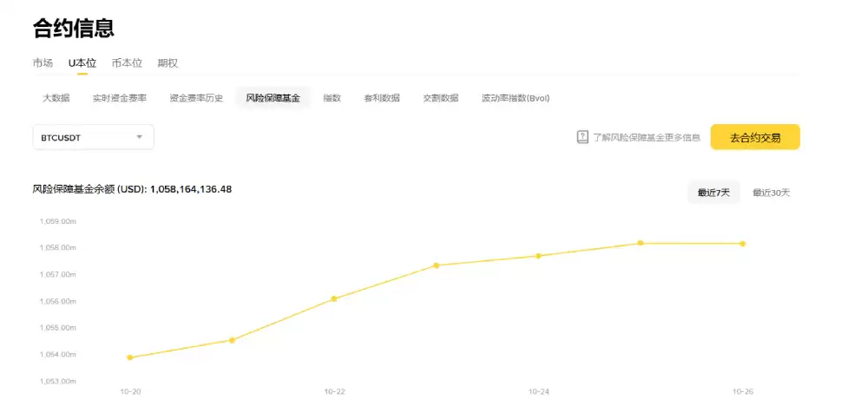Viewport: 868px width, 419px height.
Task: Switch chart to 最近30天
Action: point(771,193)
